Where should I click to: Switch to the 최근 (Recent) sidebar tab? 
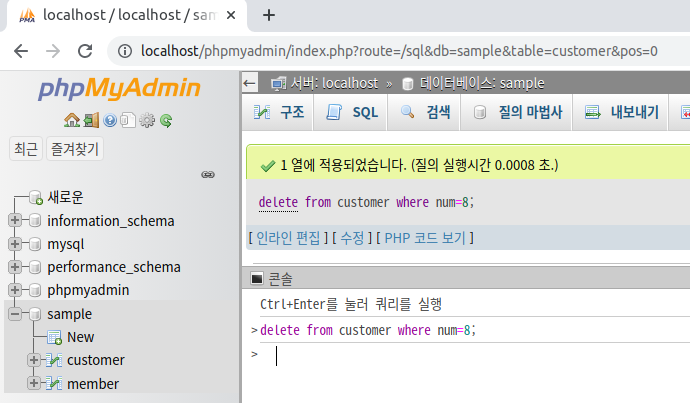(26, 149)
